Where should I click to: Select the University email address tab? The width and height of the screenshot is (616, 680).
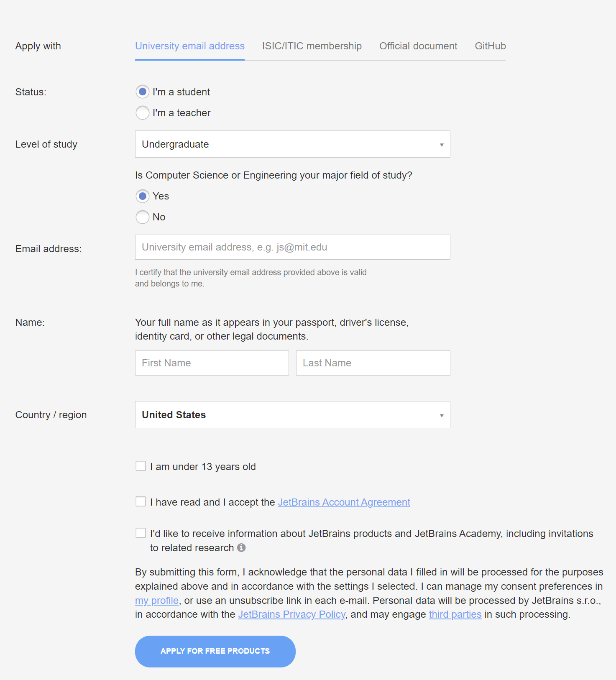pyautogui.click(x=189, y=46)
